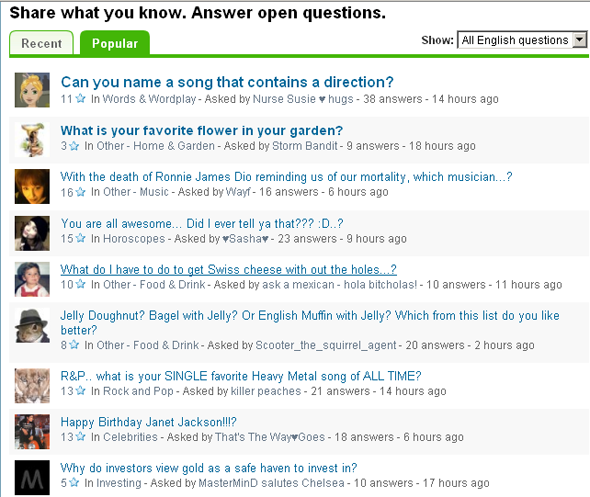
Task: Click the star on the Horoscopes question
Action: 81,238
